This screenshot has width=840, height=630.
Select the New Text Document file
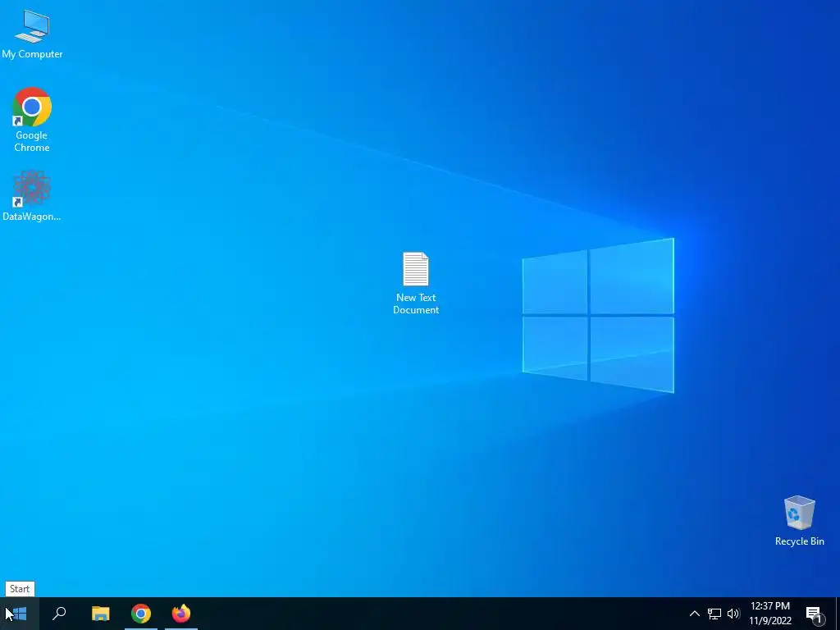416,283
